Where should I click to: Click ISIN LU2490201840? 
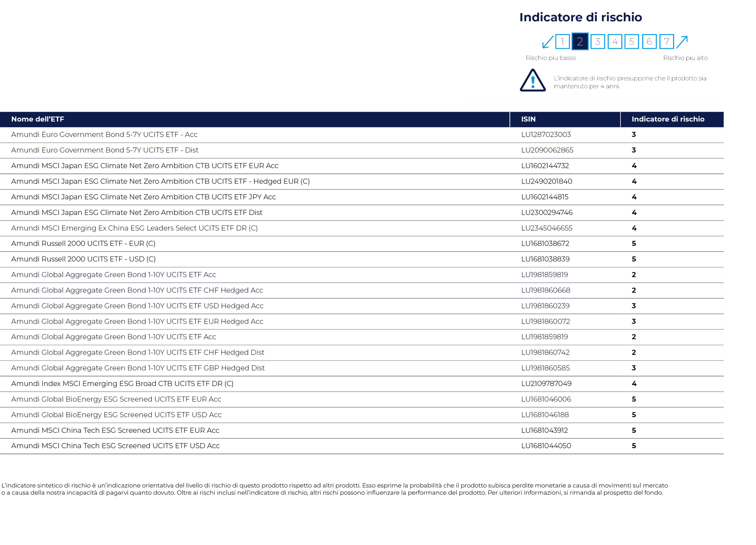pos(547,181)
